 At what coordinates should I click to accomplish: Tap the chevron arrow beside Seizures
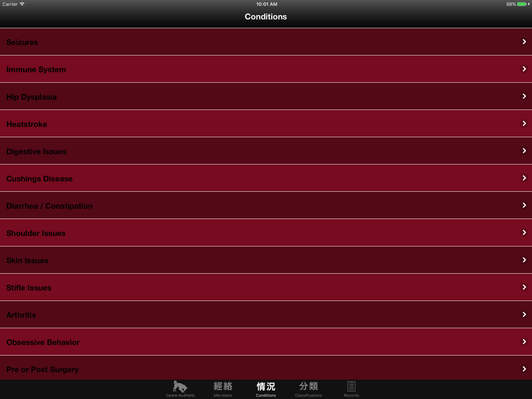(x=524, y=42)
